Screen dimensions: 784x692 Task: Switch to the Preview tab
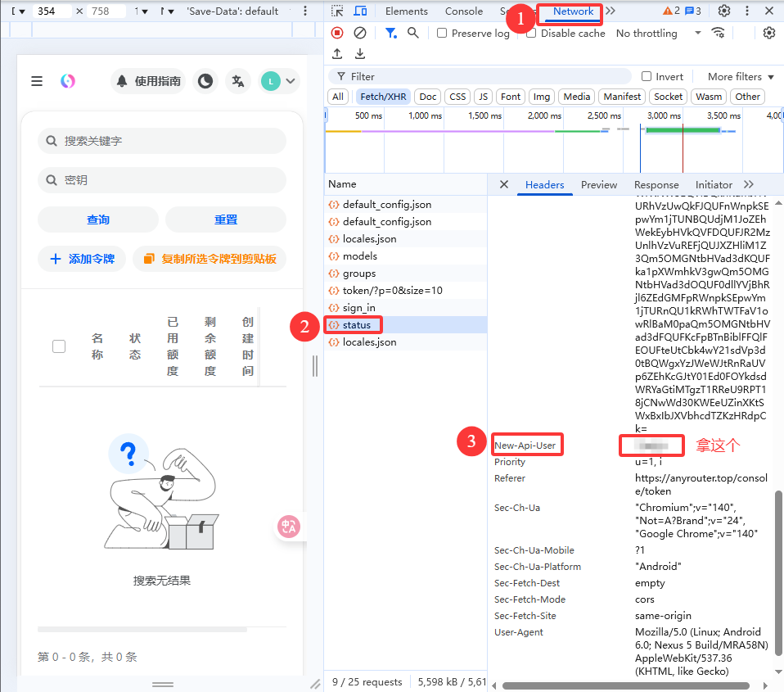598,184
